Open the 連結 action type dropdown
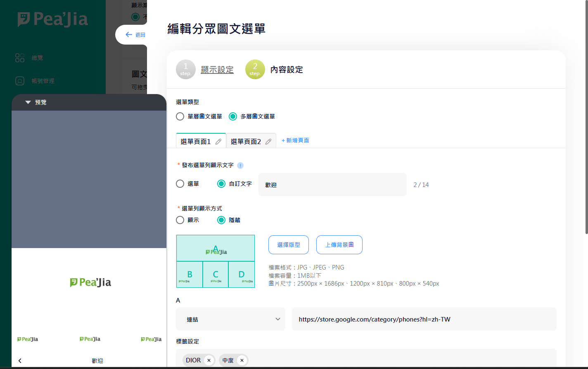The height and width of the screenshot is (369, 588). 230,319
